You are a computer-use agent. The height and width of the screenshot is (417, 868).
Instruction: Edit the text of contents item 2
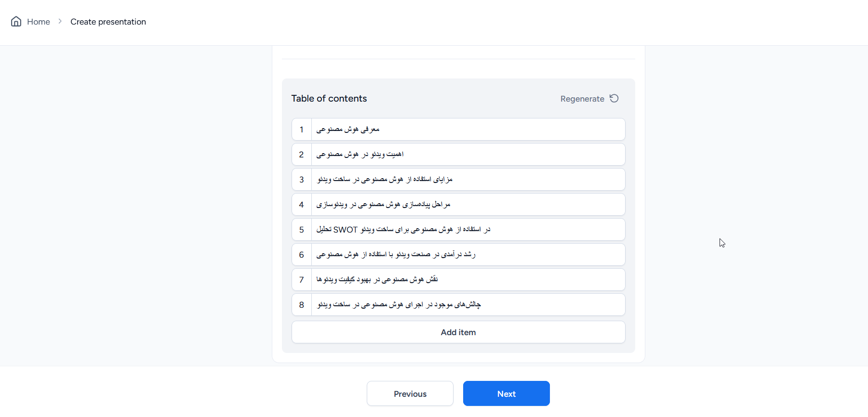tap(467, 155)
